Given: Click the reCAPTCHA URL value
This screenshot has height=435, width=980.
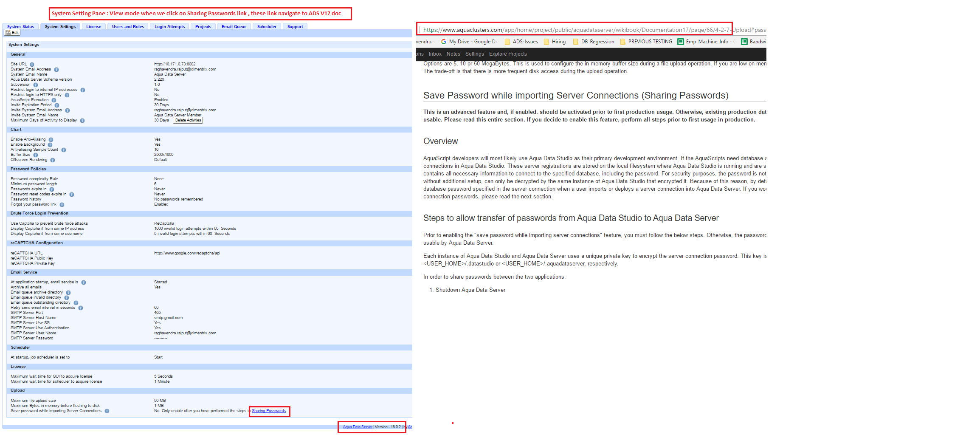Looking at the screenshot, I should tap(187, 253).
